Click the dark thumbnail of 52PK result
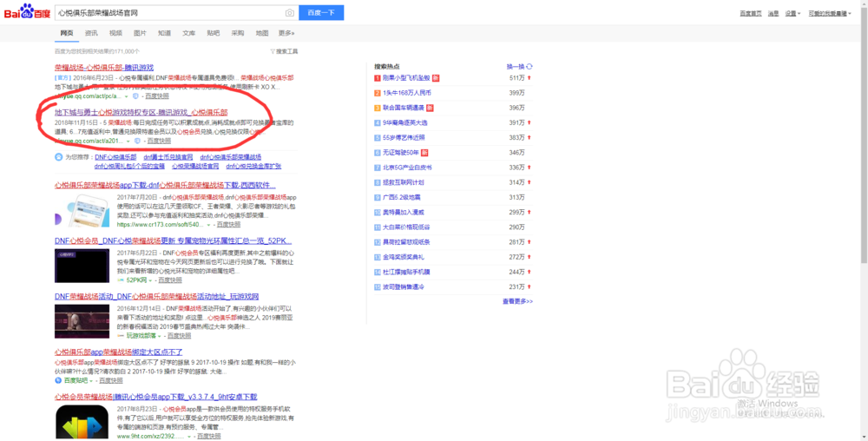Image resolution: width=868 pixels, height=441 pixels. 82,267
